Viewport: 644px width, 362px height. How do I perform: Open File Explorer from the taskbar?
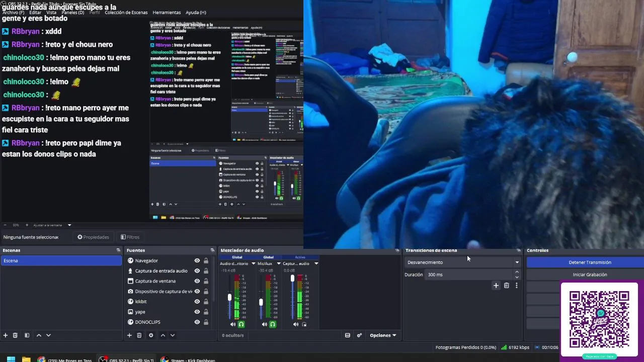coord(26,360)
